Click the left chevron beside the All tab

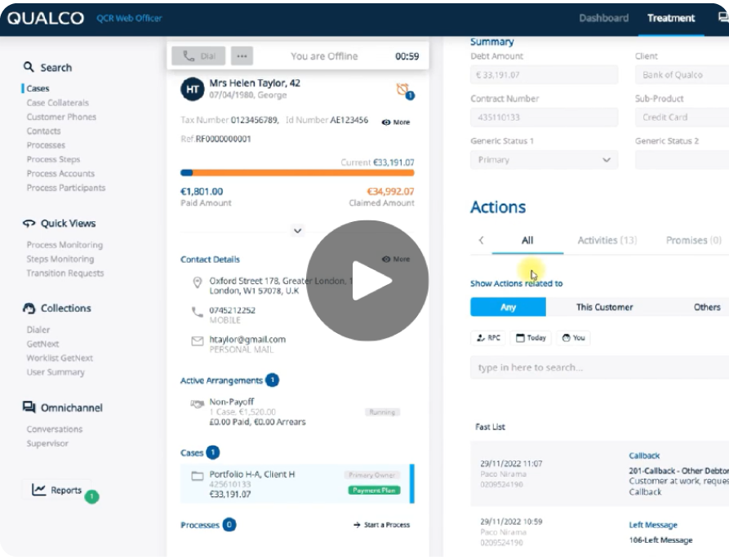(482, 241)
